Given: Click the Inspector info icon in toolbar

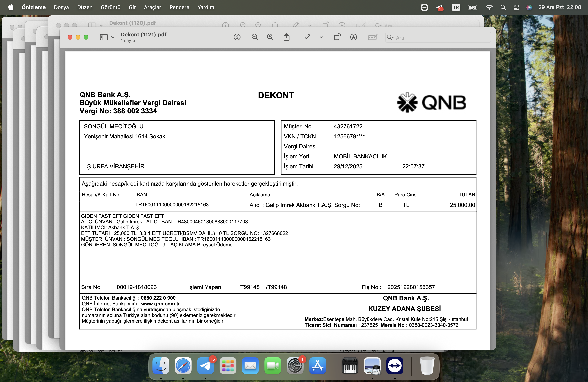Looking at the screenshot, I should (237, 37).
